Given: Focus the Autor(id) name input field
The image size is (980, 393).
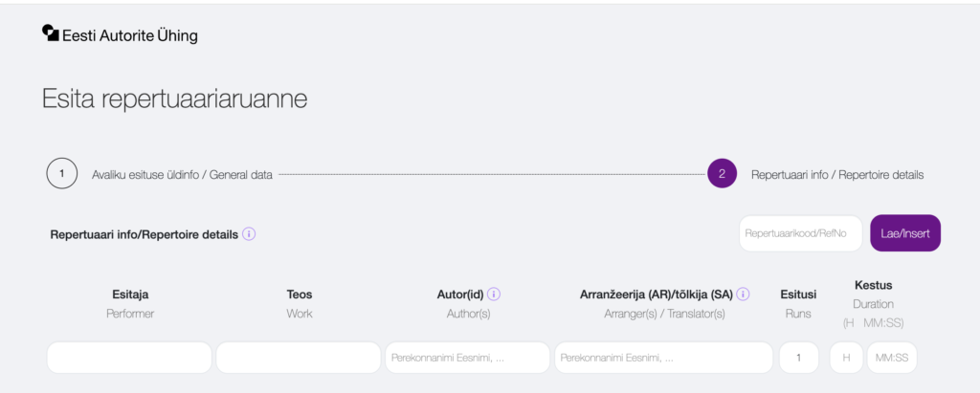Looking at the screenshot, I should coord(467,358).
